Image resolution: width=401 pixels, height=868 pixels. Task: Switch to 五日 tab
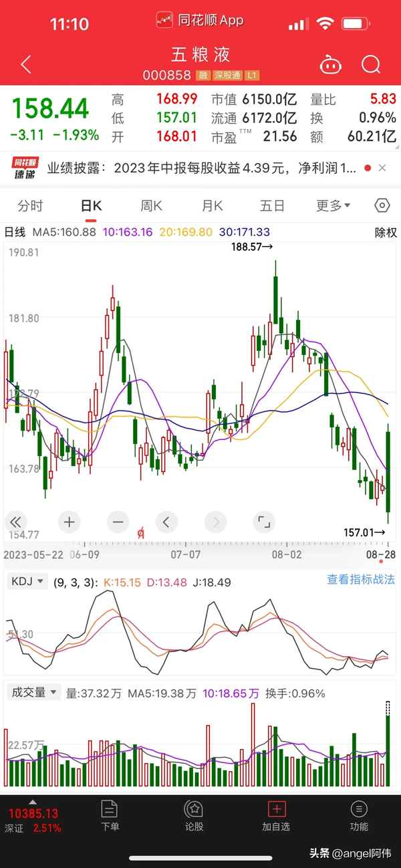coord(272,205)
